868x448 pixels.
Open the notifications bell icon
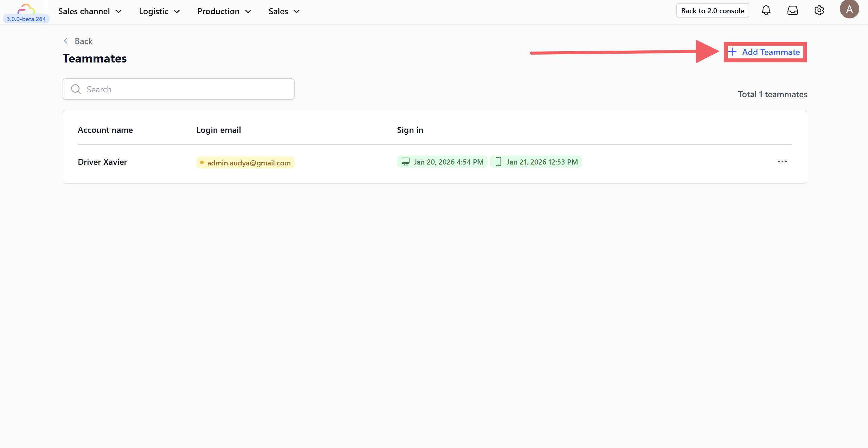click(x=766, y=11)
